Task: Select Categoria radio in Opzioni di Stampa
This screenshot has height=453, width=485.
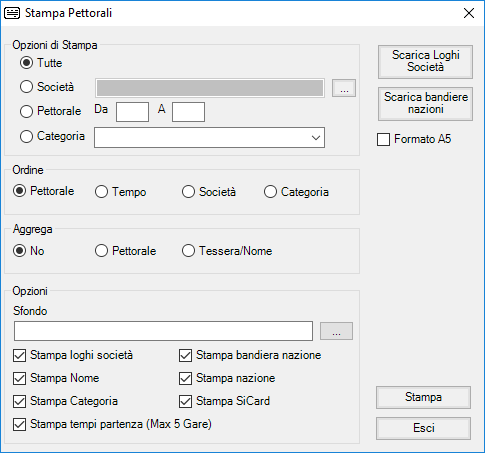Action: point(26,136)
